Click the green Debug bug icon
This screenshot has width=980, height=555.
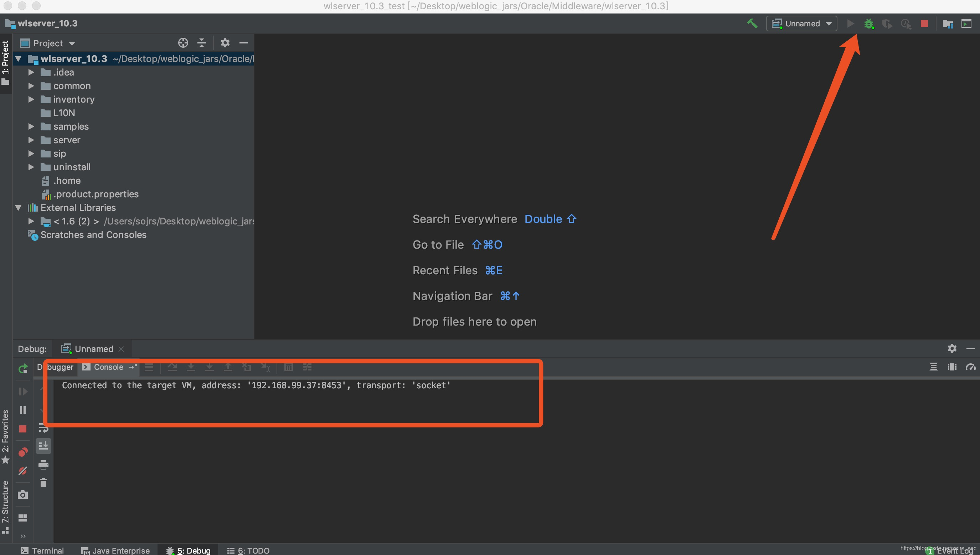pyautogui.click(x=869, y=24)
